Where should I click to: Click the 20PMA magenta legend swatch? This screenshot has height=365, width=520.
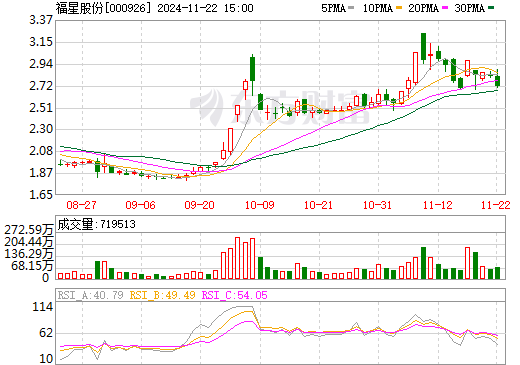click(445, 7)
